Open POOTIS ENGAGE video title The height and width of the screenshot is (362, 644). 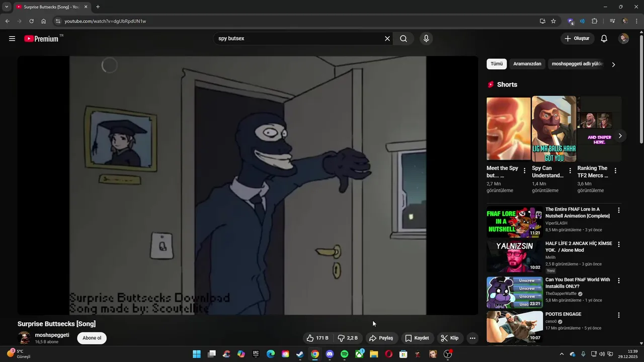[x=563, y=314]
